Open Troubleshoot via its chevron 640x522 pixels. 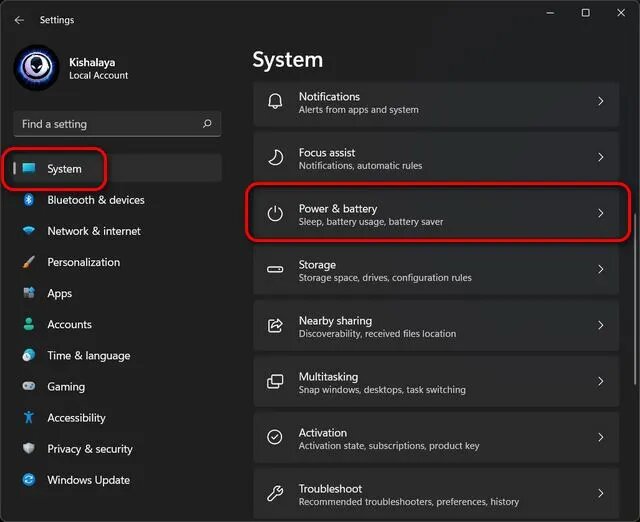[x=600, y=493]
